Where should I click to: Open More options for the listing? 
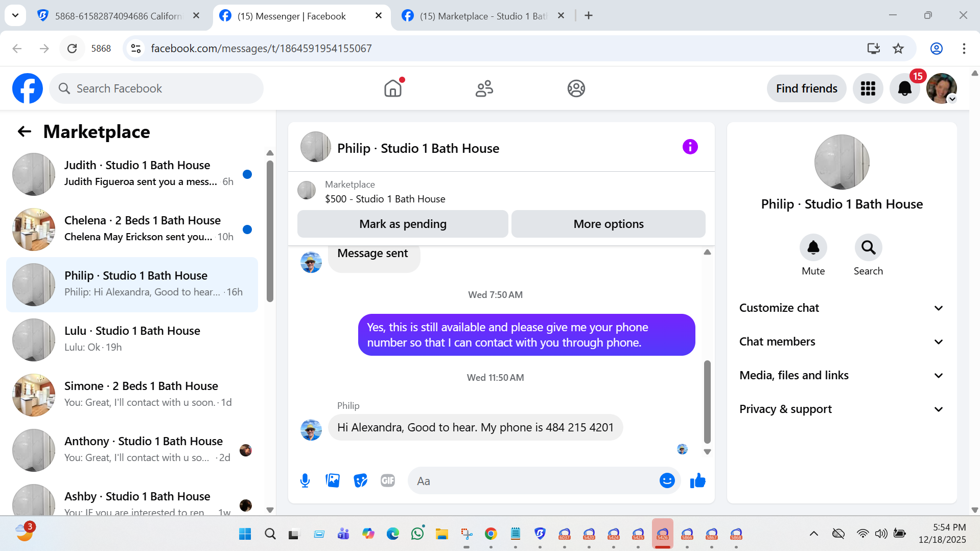click(609, 224)
